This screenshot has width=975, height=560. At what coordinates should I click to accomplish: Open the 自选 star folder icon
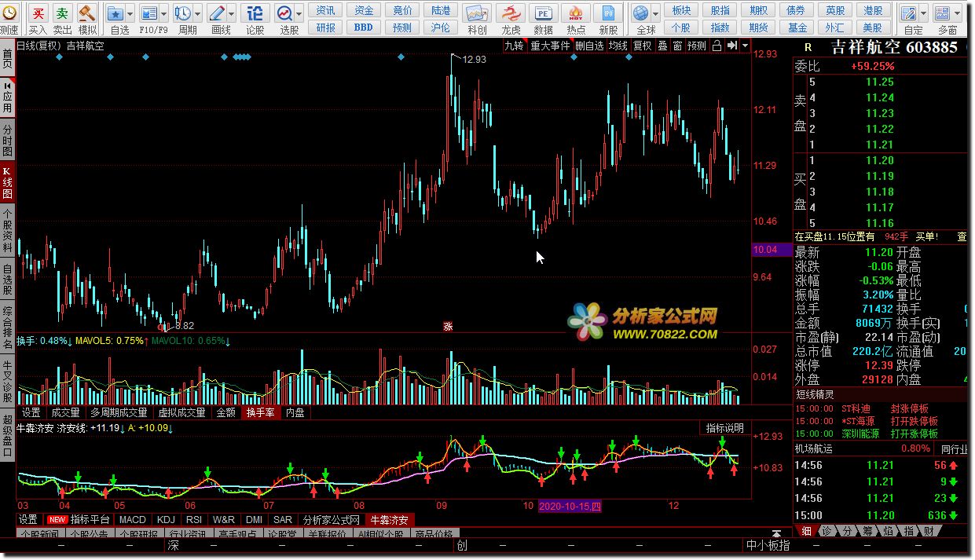(x=115, y=13)
